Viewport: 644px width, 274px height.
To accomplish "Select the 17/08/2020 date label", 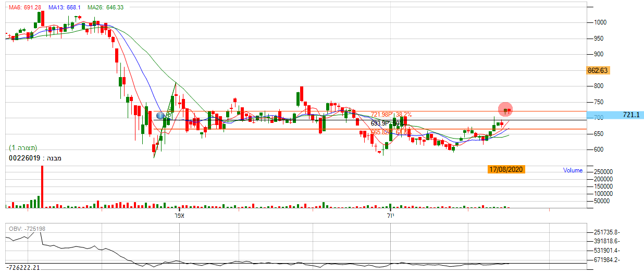I will [506, 169].
